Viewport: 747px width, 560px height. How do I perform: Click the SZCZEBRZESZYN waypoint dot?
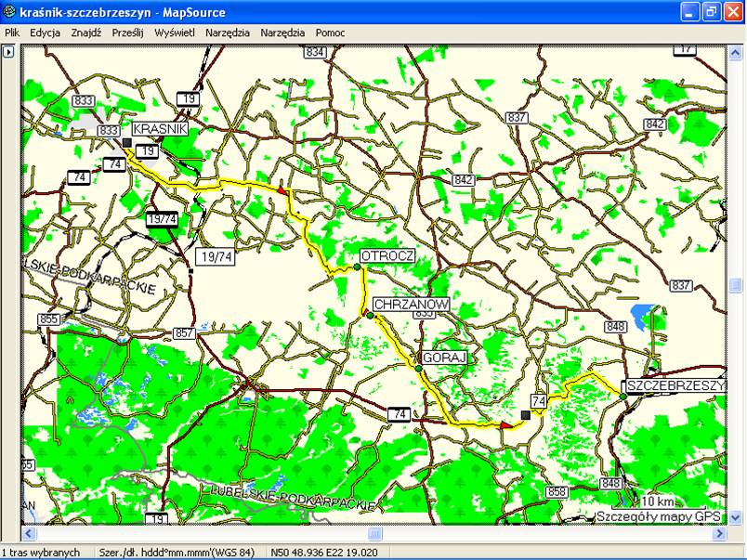click(x=622, y=397)
